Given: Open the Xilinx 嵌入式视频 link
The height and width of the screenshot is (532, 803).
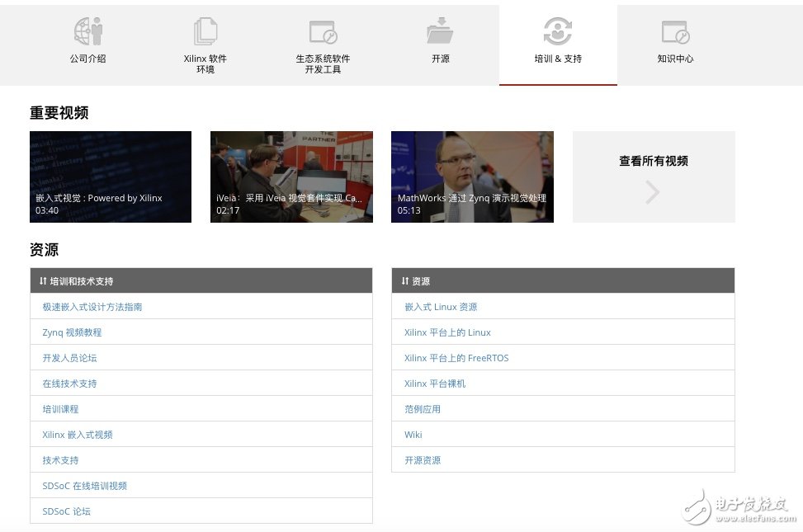Looking at the screenshot, I should [78, 435].
